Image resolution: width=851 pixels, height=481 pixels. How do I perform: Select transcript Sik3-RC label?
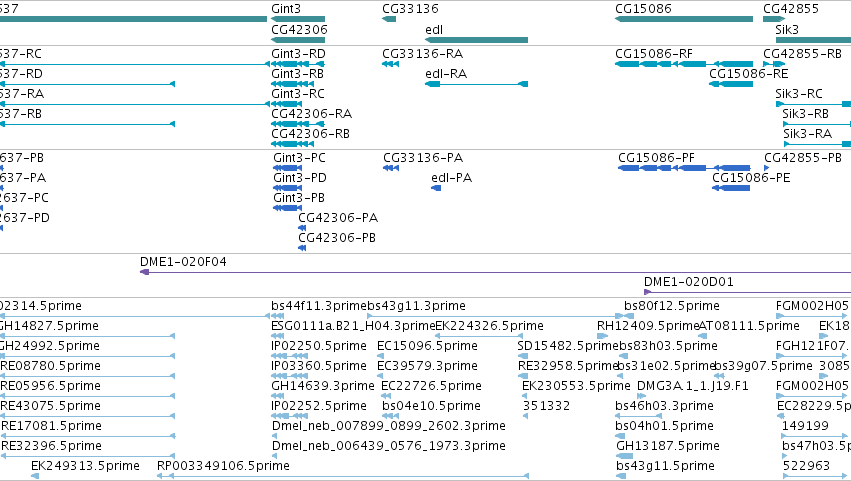[x=799, y=94]
